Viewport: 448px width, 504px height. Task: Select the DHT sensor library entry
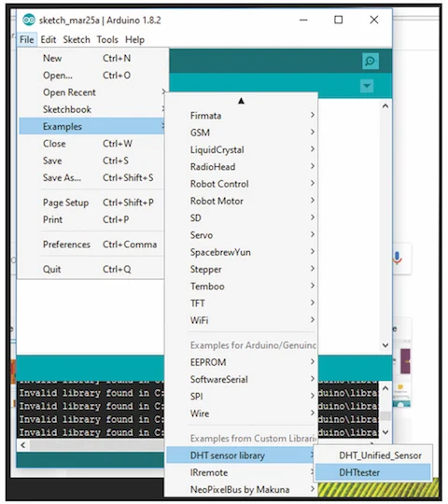241,455
